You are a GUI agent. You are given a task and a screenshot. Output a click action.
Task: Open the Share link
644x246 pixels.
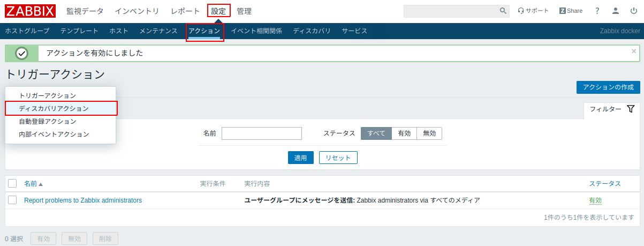571,11
